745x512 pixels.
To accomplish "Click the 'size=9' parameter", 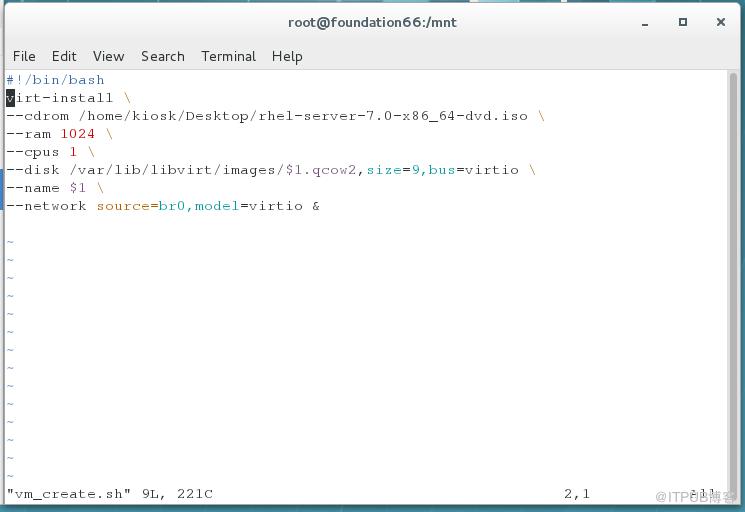I will click(393, 170).
